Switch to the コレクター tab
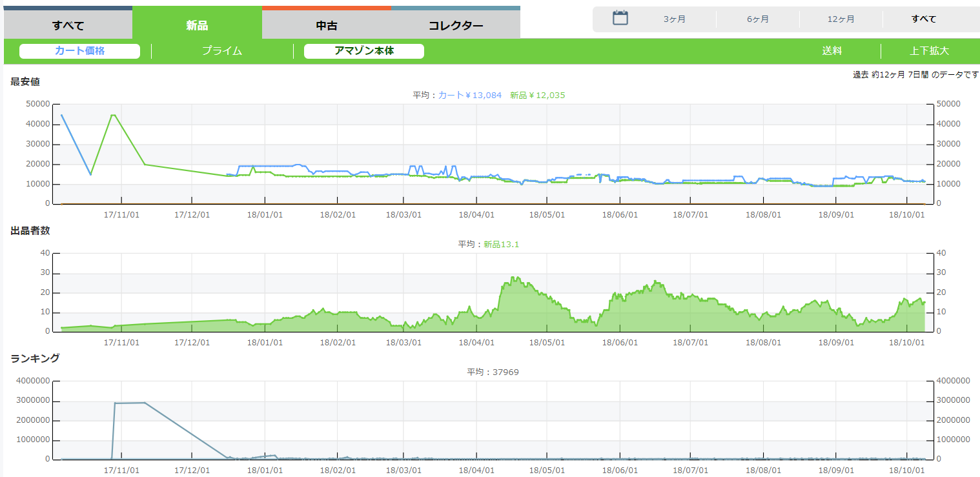Screen dimensions: 980x477 (455, 26)
